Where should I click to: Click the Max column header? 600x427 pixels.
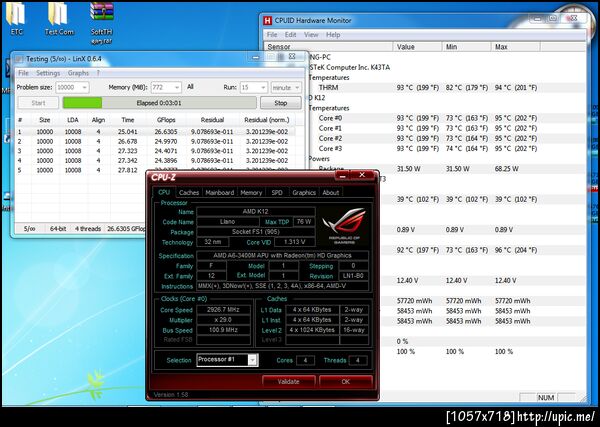pyautogui.click(x=515, y=47)
